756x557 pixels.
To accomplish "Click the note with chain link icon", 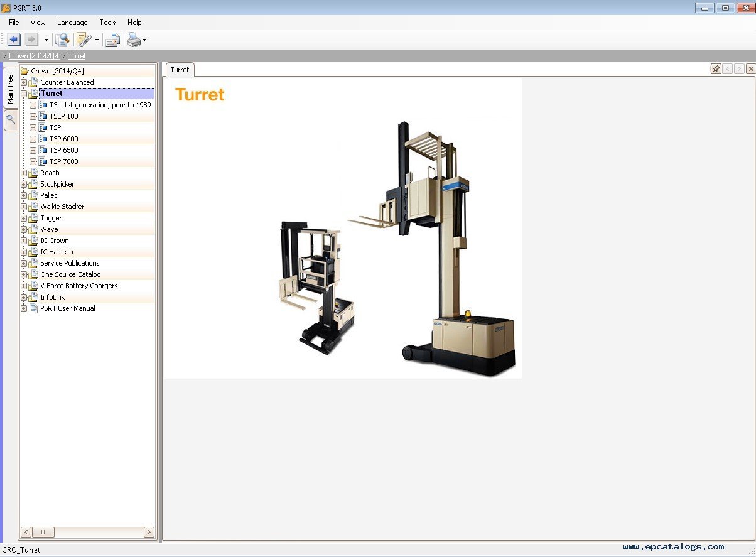I will point(83,40).
